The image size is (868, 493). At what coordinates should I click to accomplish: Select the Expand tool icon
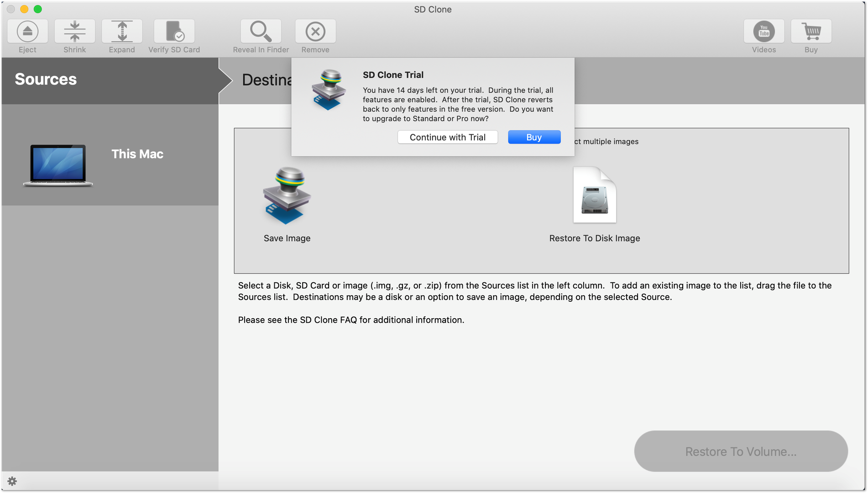(x=122, y=31)
